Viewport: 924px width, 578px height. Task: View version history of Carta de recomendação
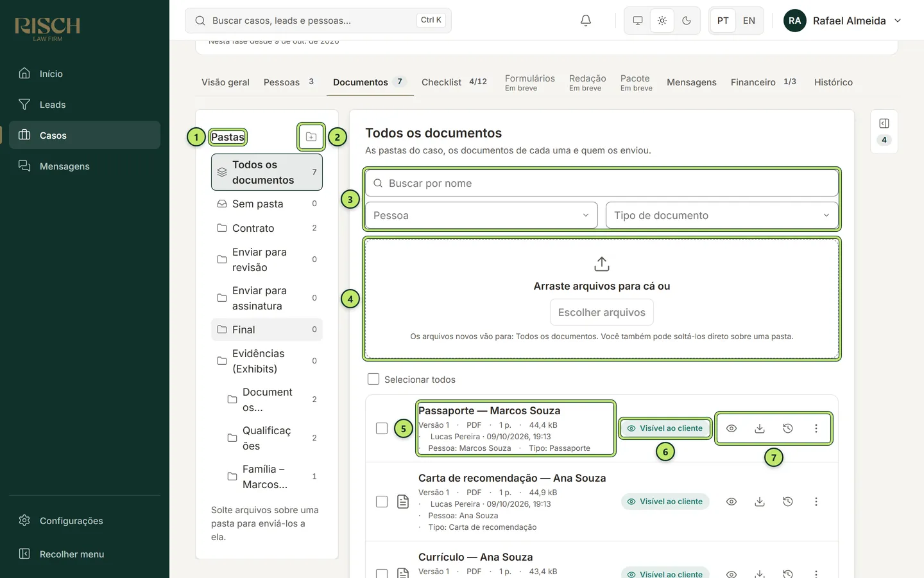point(788,502)
